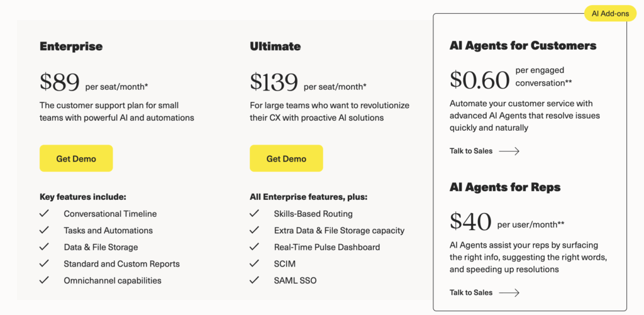Click checkmark beside Extra Data & File Storage capacity

(255, 231)
